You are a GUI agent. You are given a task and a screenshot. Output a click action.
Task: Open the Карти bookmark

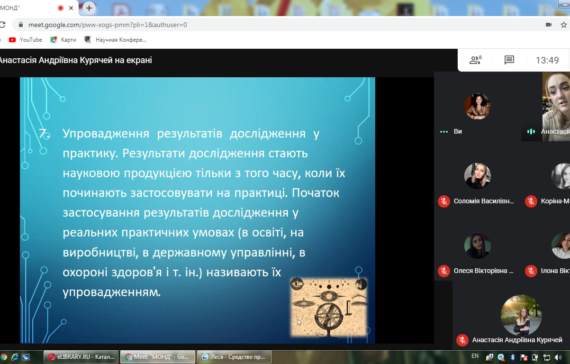[63, 40]
